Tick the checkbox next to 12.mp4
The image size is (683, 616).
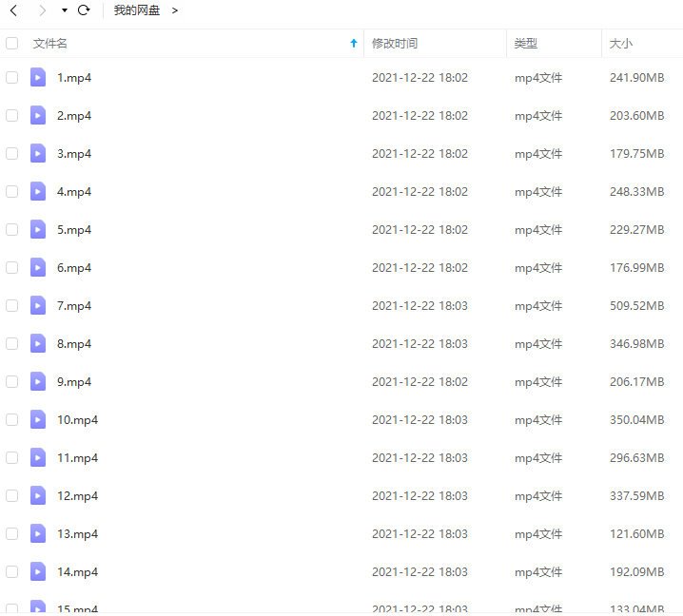12,496
